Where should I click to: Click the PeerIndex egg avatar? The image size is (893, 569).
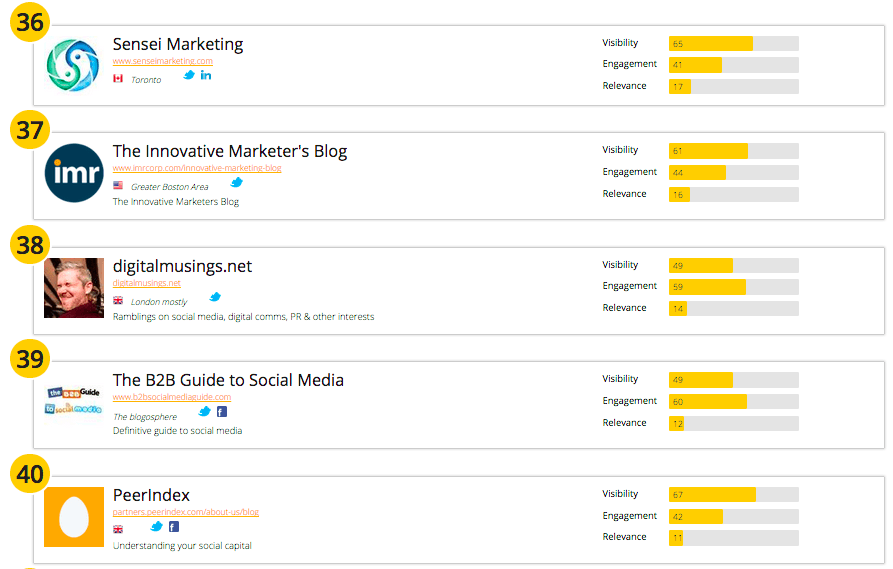[x=74, y=517]
